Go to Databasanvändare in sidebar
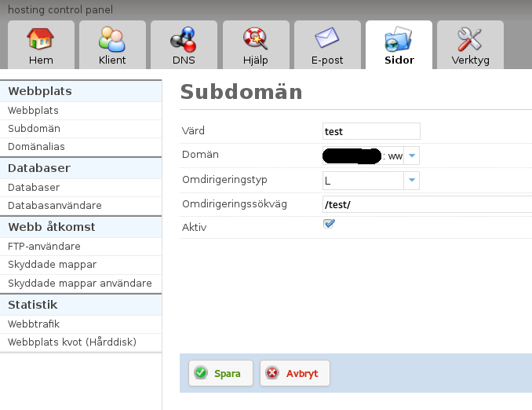This screenshot has width=532, height=410. click(54, 205)
